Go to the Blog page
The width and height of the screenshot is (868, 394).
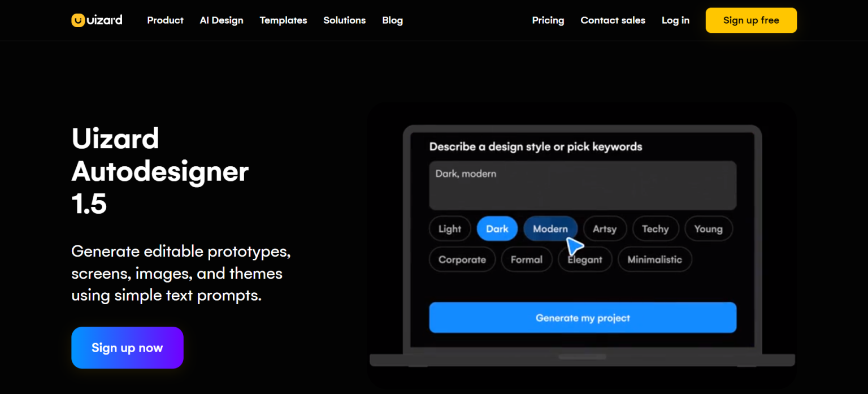tap(392, 20)
